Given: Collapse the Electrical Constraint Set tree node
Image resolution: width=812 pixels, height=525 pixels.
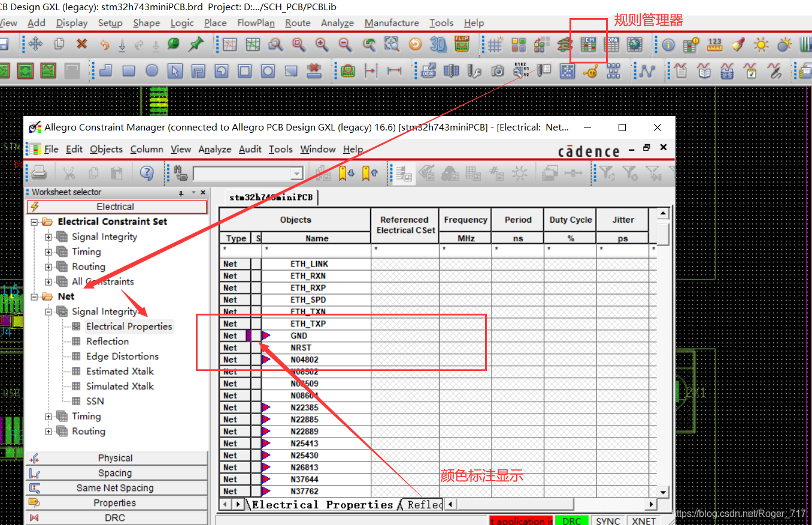Looking at the screenshot, I should [35, 222].
